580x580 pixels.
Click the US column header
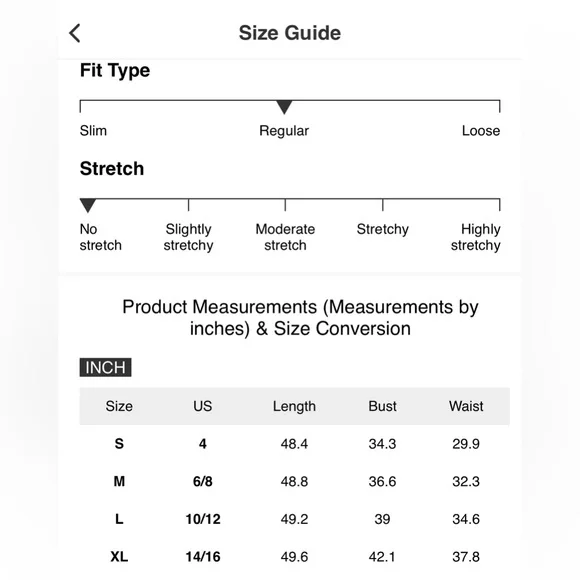click(x=203, y=406)
